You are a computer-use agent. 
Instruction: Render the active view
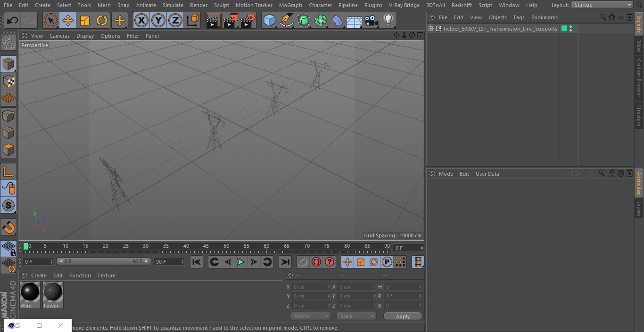(214, 21)
